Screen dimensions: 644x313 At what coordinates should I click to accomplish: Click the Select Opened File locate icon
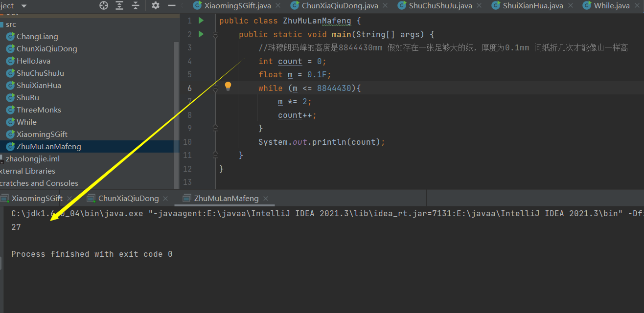coord(104,5)
